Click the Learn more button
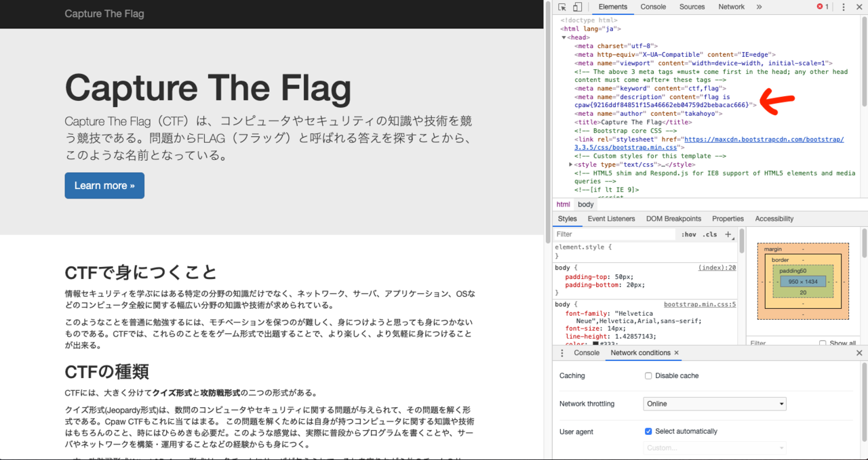The image size is (868, 460). click(x=104, y=186)
